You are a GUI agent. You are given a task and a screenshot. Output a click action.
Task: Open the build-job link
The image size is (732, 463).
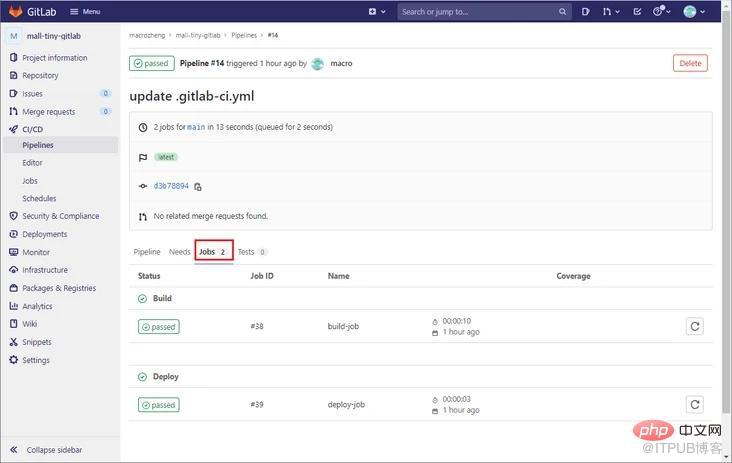pos(343,326)
